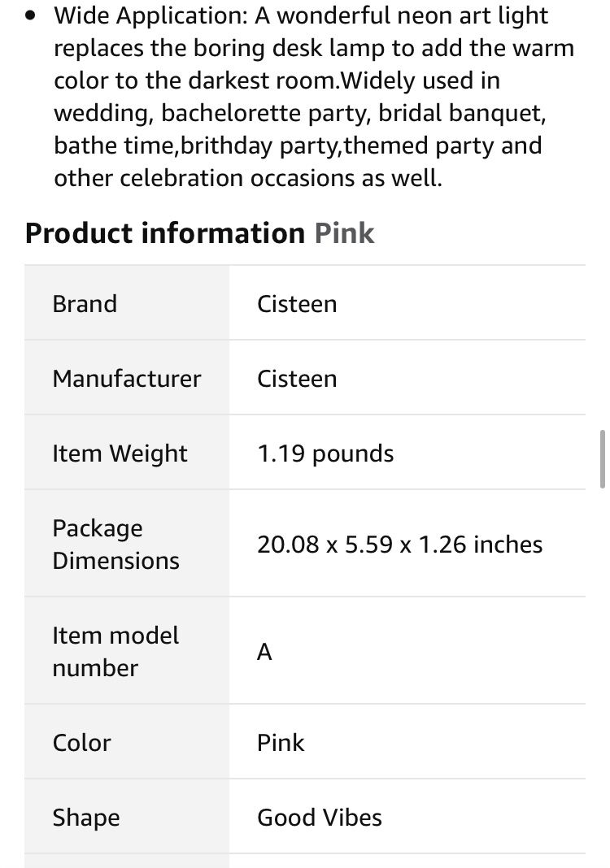Select the model number value A

click(265, 652)
